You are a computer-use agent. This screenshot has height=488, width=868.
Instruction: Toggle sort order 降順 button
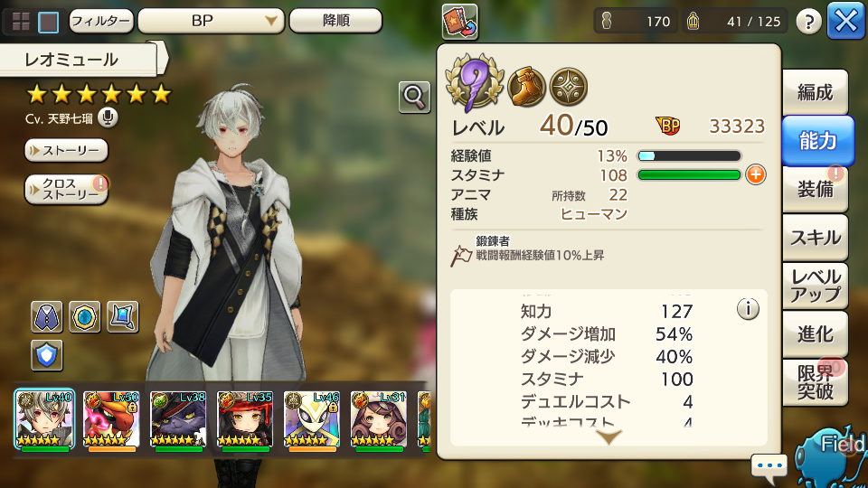pos(335,21)
